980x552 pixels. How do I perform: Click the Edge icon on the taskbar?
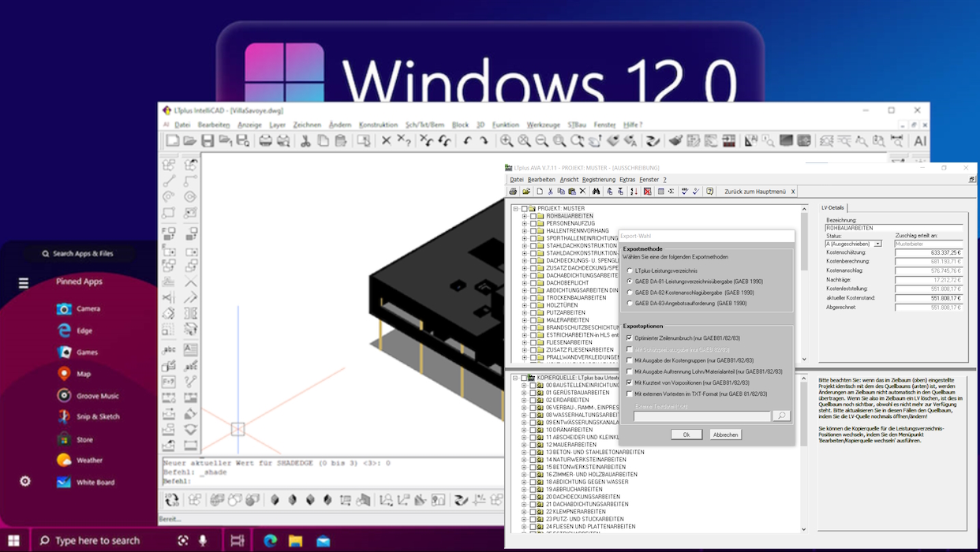pyautogui.click(x=270, y=540)
